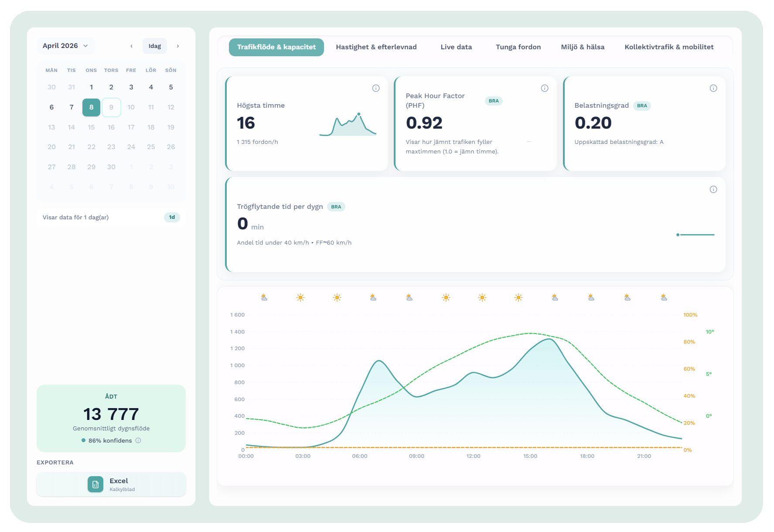The width and height of the screenshot is (774, 532).
Task: Go to previous month arrow
Action: pyautogui.click(x=131, y=46)
